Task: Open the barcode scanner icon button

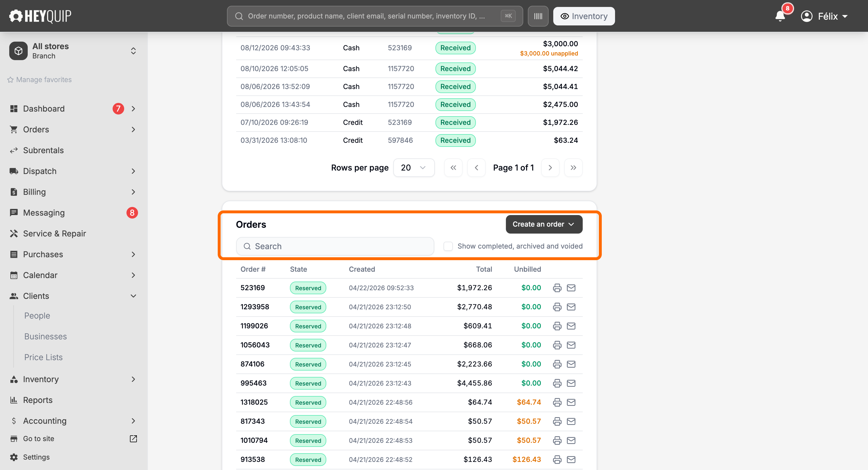Action: click(x=538, y=16)
